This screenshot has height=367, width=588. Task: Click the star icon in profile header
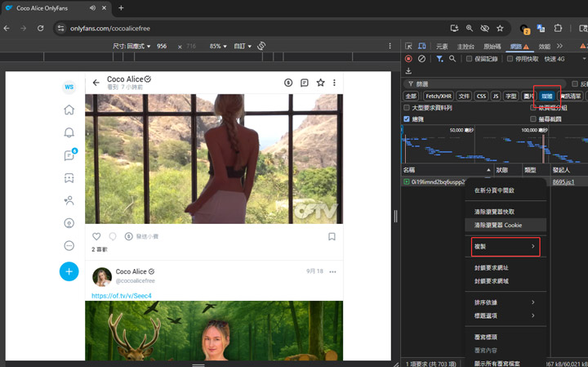(320, 83)
